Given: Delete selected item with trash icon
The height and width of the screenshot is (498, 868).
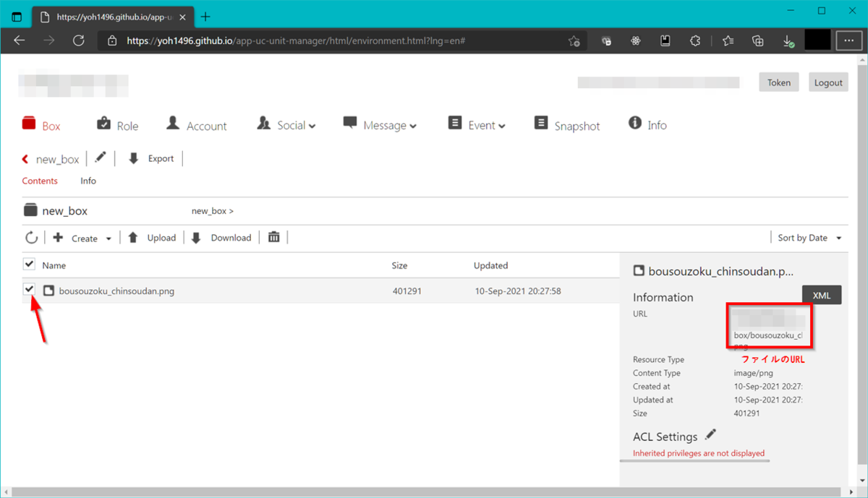Looking at the screenshot, I should 273,237.
